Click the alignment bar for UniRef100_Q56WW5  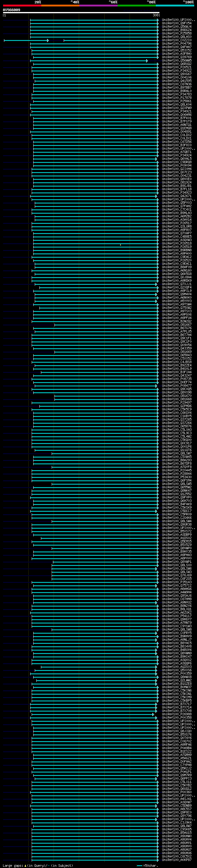(89, 61)
